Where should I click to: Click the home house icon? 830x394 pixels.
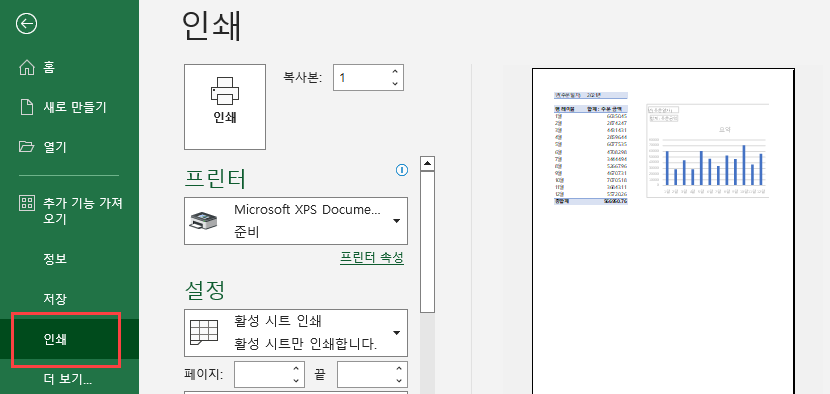point(26,68)
